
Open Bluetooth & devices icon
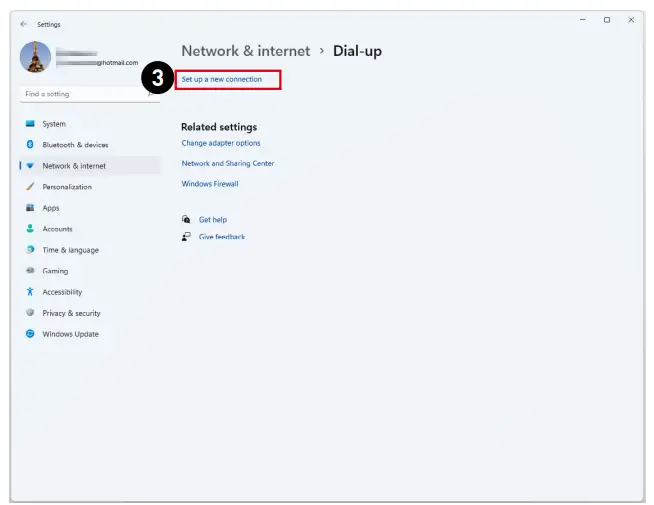point(30,145)
